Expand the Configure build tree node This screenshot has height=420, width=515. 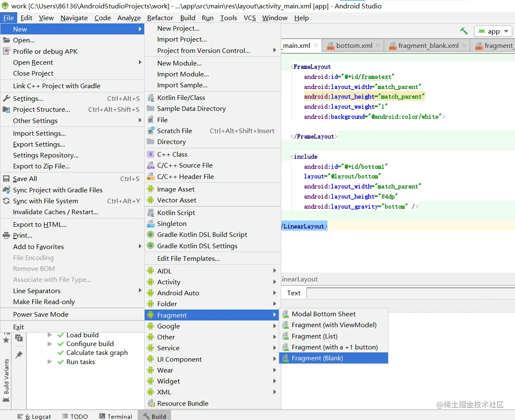pyautogui.click(x=50, y=344)
